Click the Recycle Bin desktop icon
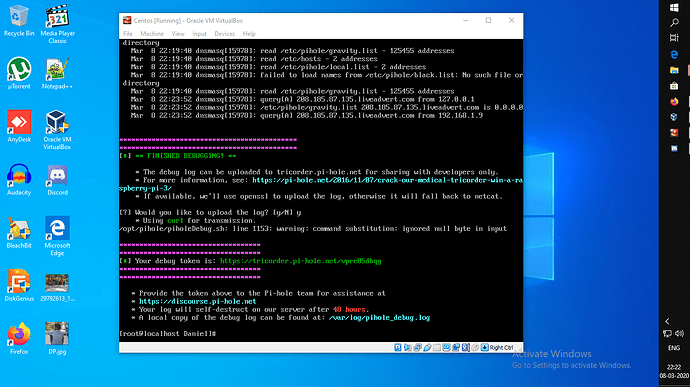 coord(19,20)
